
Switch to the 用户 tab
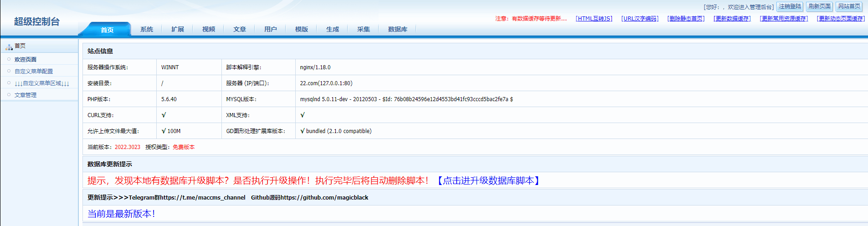(271, 29)
